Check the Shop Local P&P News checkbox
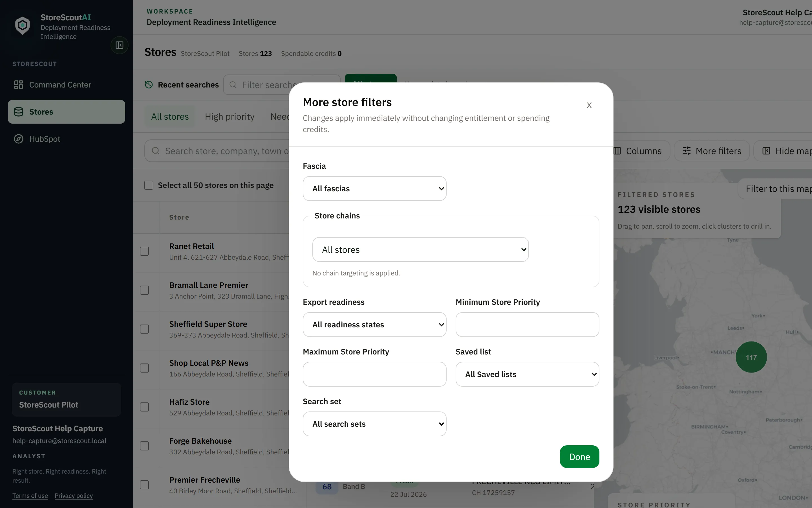The height and width of the screenshot is (508, 812). (144, 368)
